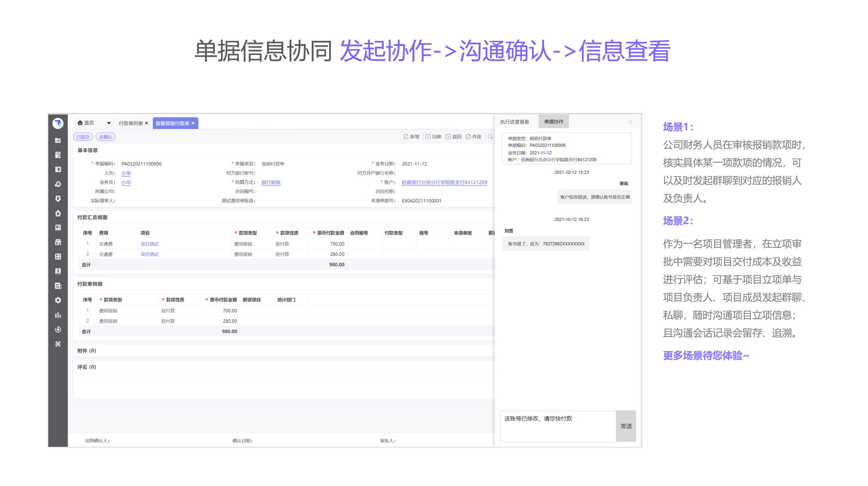The image size is (868, 486).
Task: Switch to the 执行进度查看 tab
Action: 514,122
